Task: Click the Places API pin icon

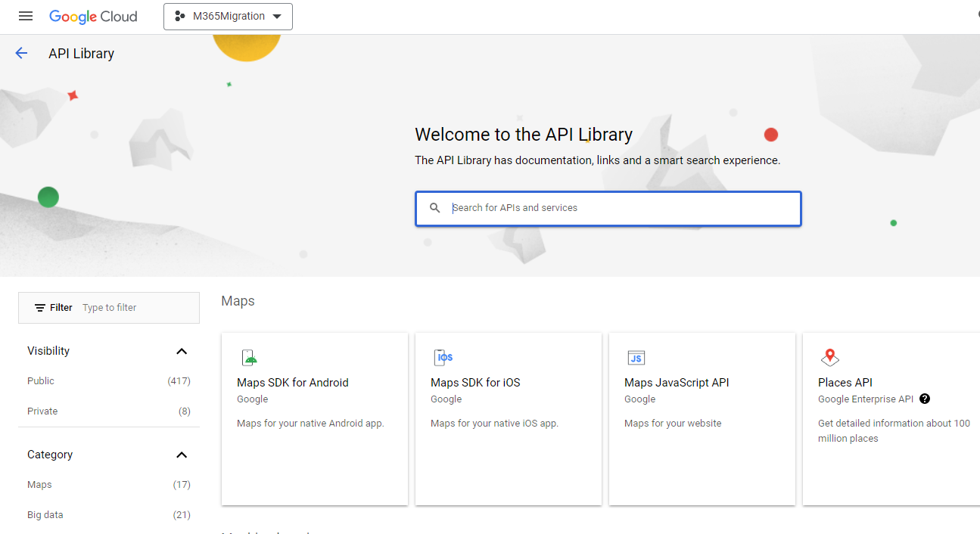Action: click(830, 358)
